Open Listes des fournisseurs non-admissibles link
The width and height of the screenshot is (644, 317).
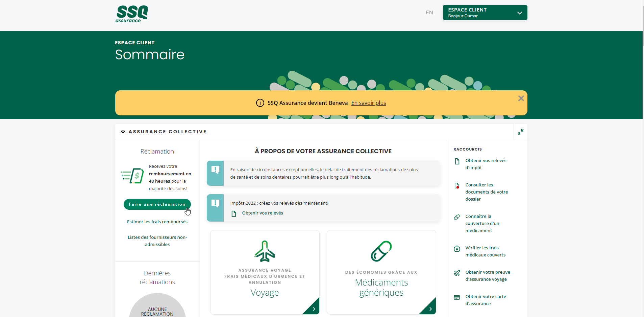[157, 241]
